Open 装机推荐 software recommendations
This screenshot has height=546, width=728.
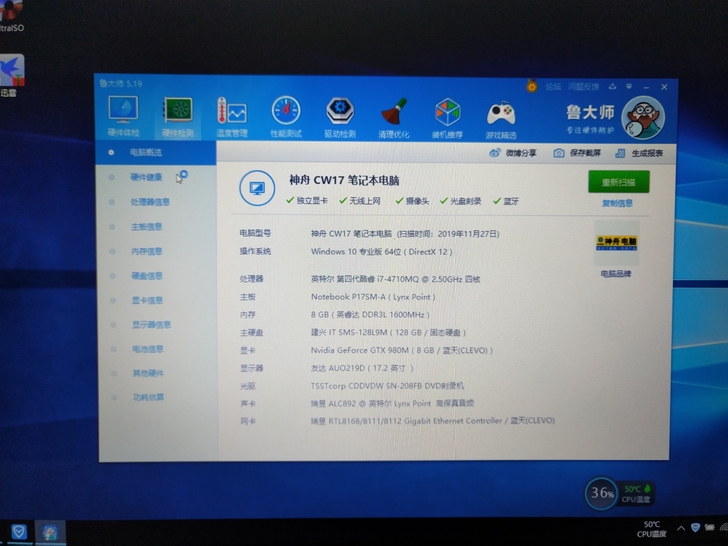pos(448,118)
